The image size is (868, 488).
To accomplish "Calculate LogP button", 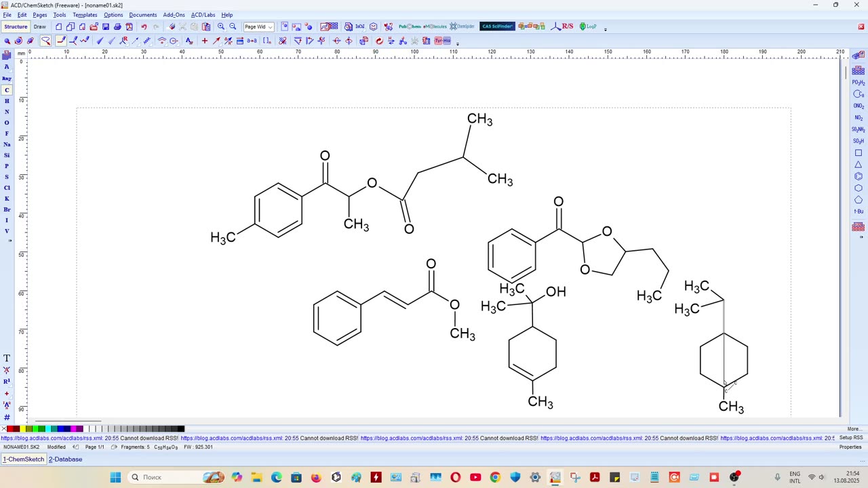I will (588, 27).
